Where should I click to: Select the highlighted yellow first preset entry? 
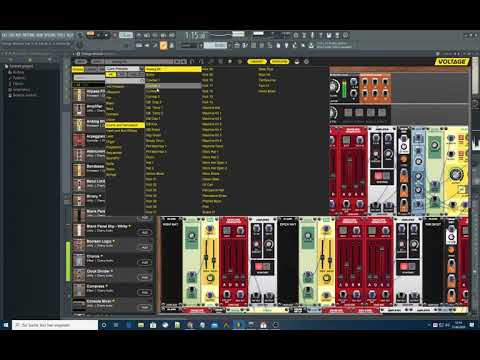point(173,69)
